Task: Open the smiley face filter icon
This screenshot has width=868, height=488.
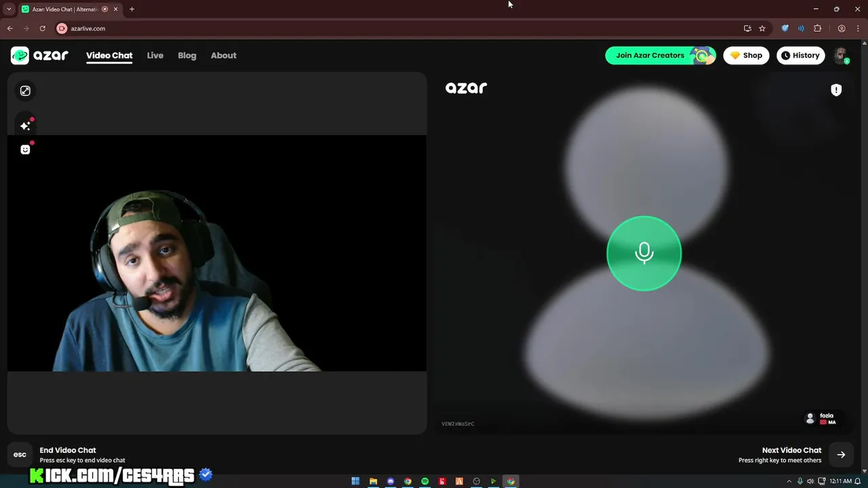Action: 25,149
